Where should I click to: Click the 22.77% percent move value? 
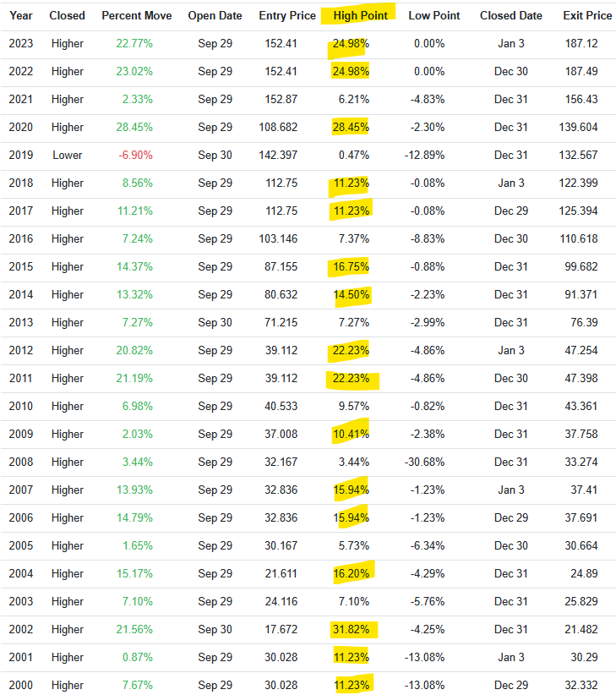click(x=134, y=43)
